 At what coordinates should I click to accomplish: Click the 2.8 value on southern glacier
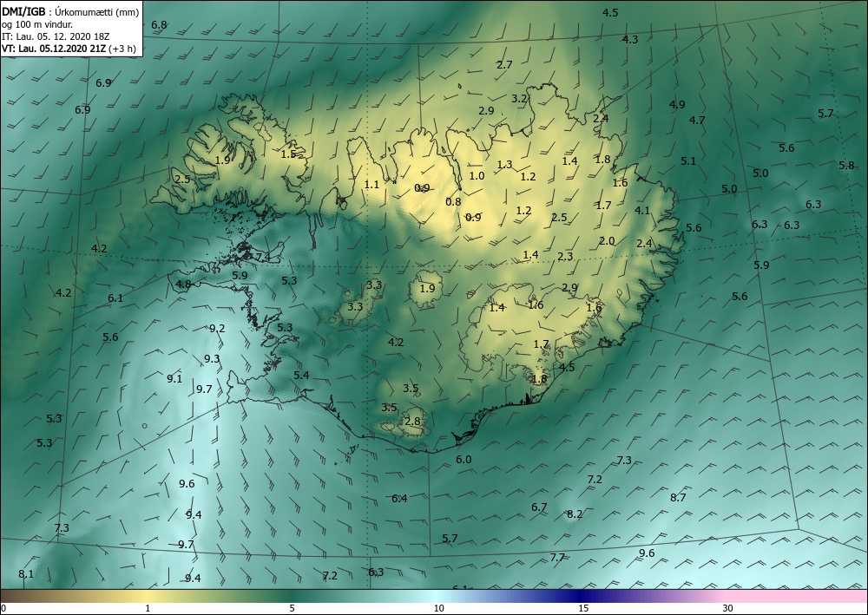(412, 422)
